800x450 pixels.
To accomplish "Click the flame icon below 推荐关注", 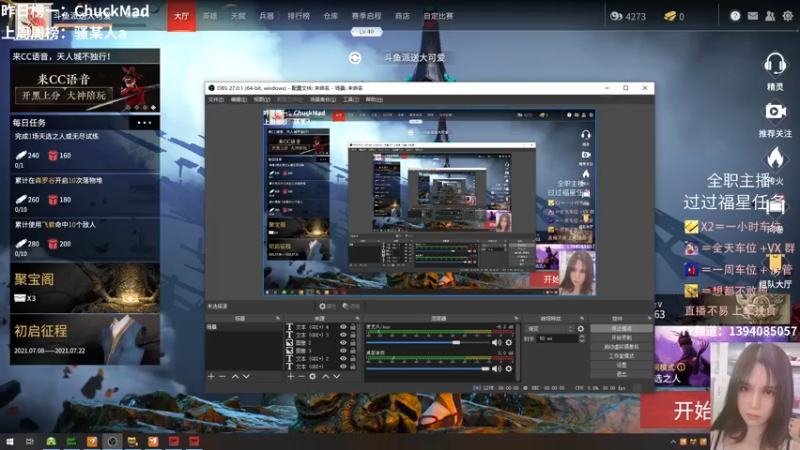I will click(x=774, y=158).
